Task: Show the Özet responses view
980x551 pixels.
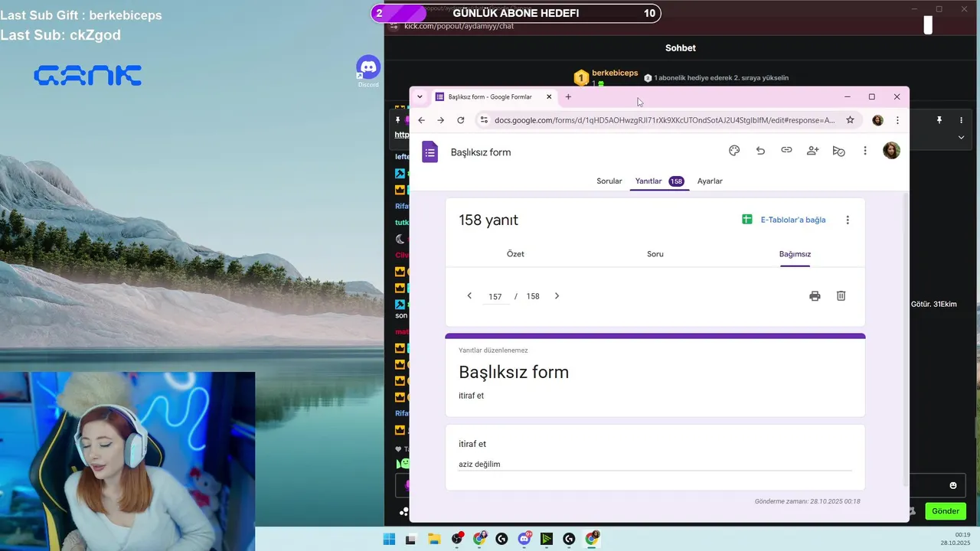Action: tap(515, 254)
